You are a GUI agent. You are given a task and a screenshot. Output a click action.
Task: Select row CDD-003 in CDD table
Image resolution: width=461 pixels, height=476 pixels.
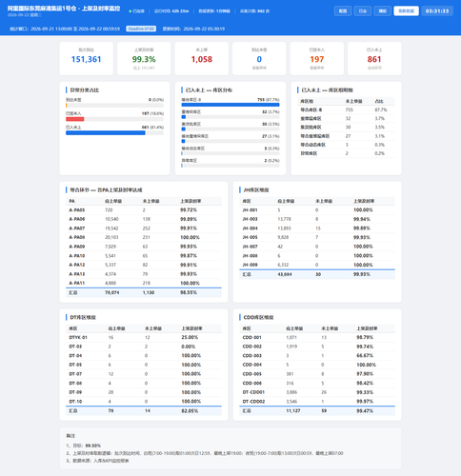pyautogui.click(x=317, y=356)
